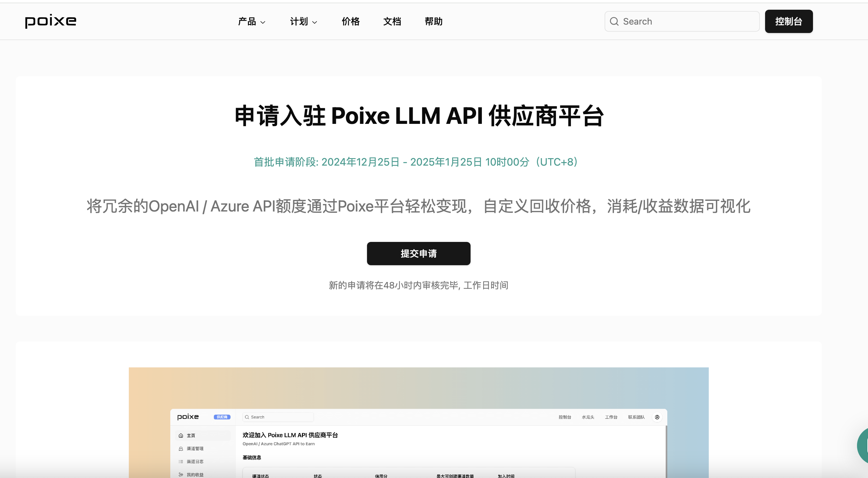This screenshot has height=478, width=868.
Task: Open the 价格 nav item
Action: (351, 22)
